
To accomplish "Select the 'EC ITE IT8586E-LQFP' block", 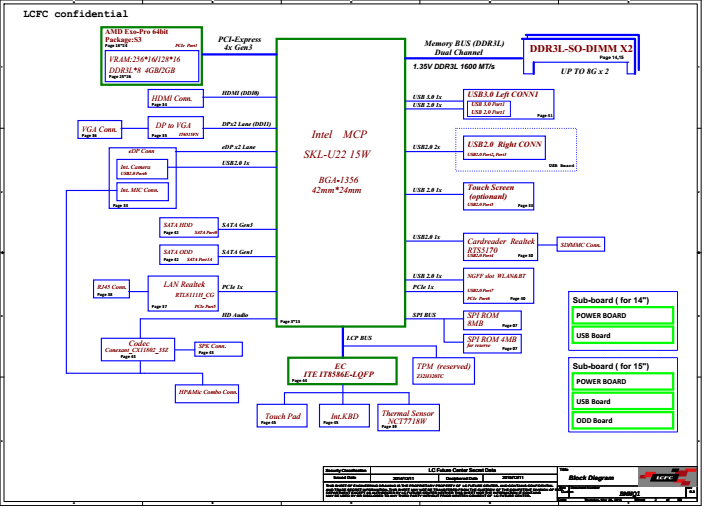I will [343, 371].
